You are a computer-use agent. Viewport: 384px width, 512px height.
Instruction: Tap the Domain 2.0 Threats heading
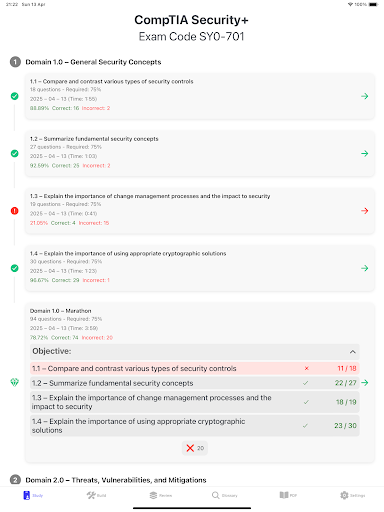point(116,480)
